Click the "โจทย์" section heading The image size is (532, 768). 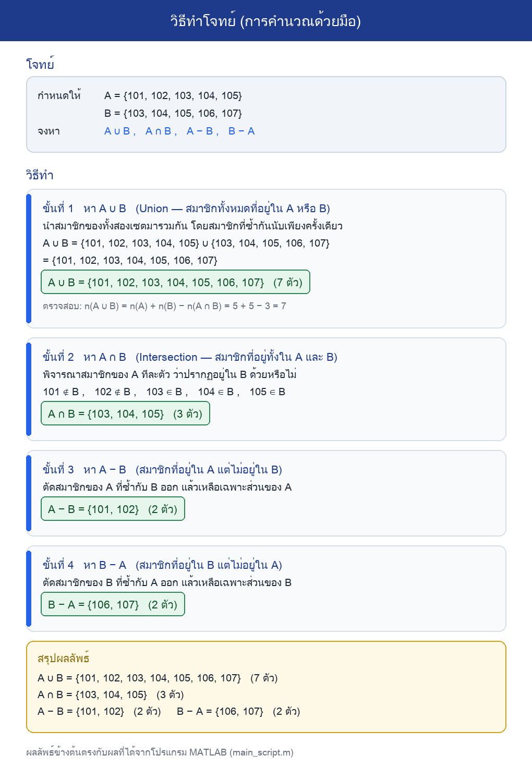pyautogui.click(x=40, y=64)
